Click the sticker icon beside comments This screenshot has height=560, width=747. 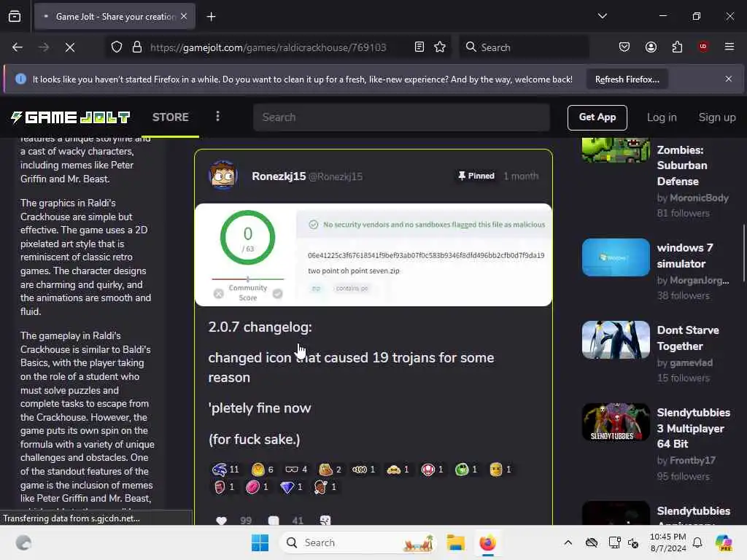tap(325, 521)
